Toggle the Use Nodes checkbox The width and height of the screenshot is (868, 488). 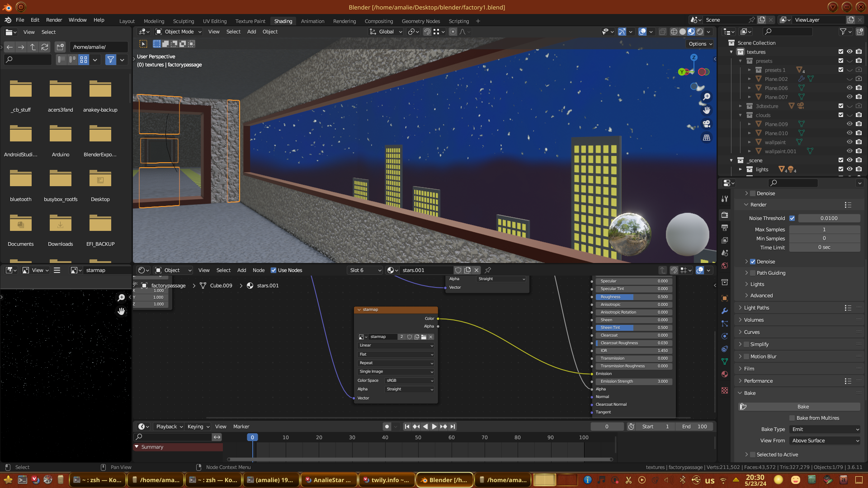pyautogui.click(x=274, y=270)
